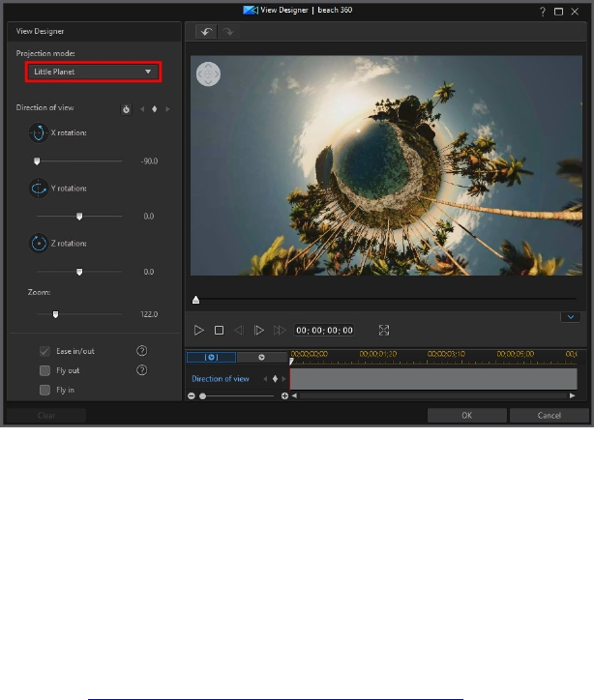Screen dimensions: 594x700
Task: Go to previous keyframe in left panel
Action: pos(142,109)
